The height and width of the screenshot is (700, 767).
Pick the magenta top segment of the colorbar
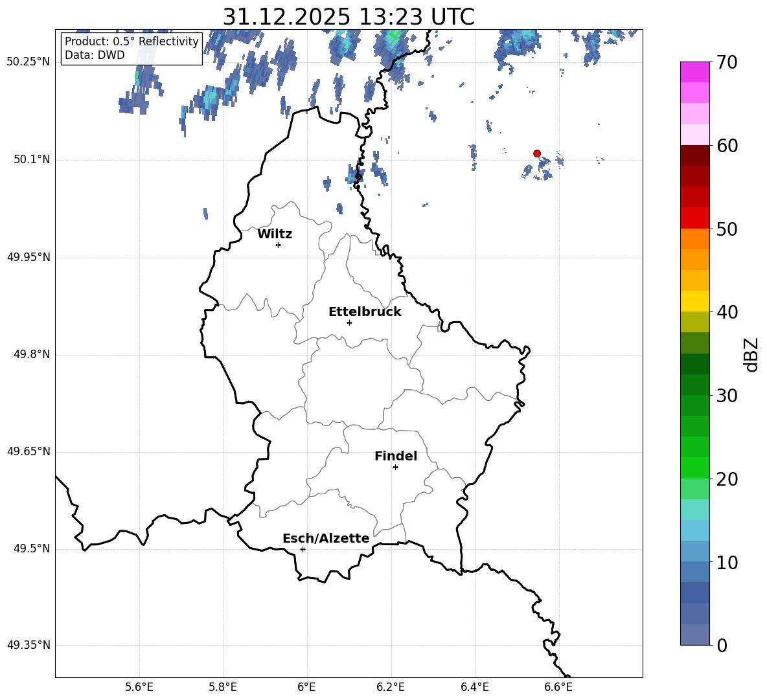click(695, 72)
